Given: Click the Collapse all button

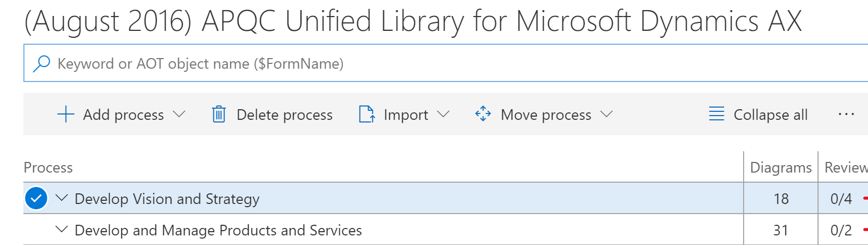Looking at the screenshot, I should 759,115.
